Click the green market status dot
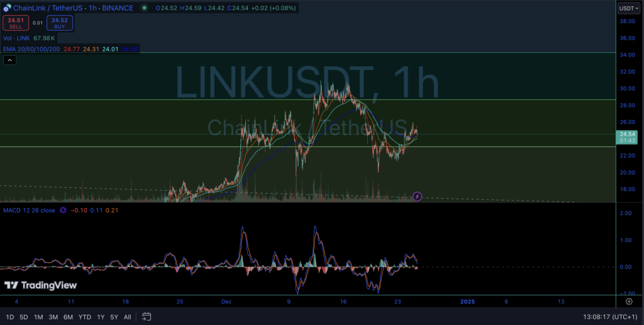Image resolution: width=644 pixels, height=325 pixels. click(144, 8)
